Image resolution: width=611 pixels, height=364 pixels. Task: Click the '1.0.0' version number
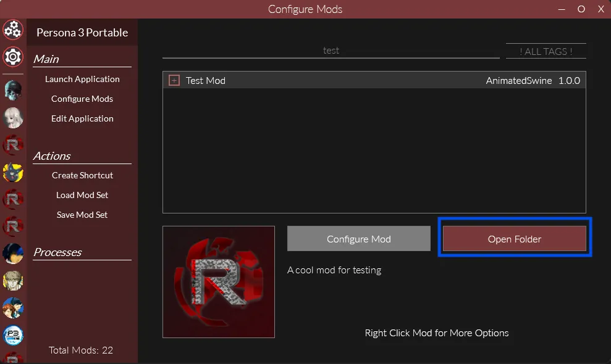coord(570,81)
